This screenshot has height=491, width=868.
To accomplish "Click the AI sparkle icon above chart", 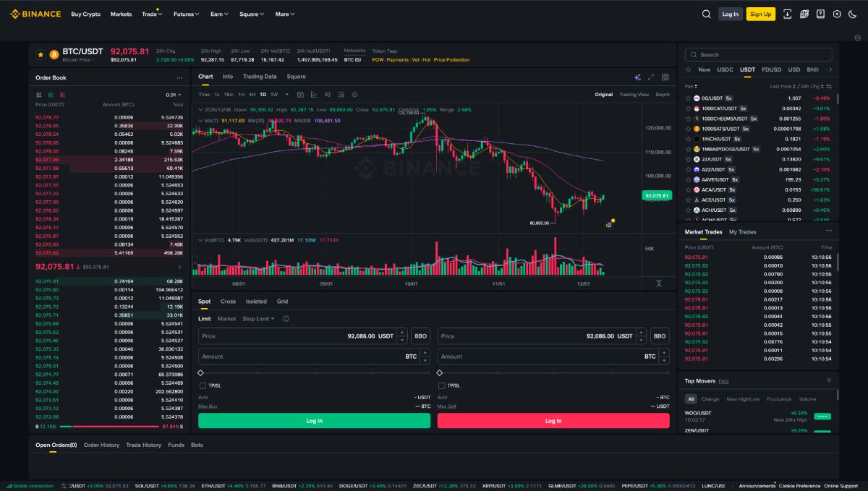I will tap(637, 77).
